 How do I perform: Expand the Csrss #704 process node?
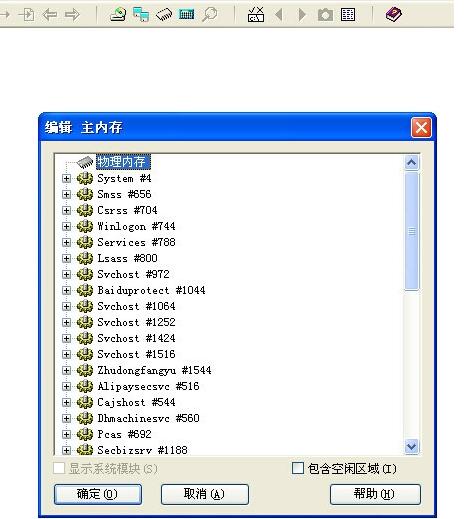(x=66, y=211)
